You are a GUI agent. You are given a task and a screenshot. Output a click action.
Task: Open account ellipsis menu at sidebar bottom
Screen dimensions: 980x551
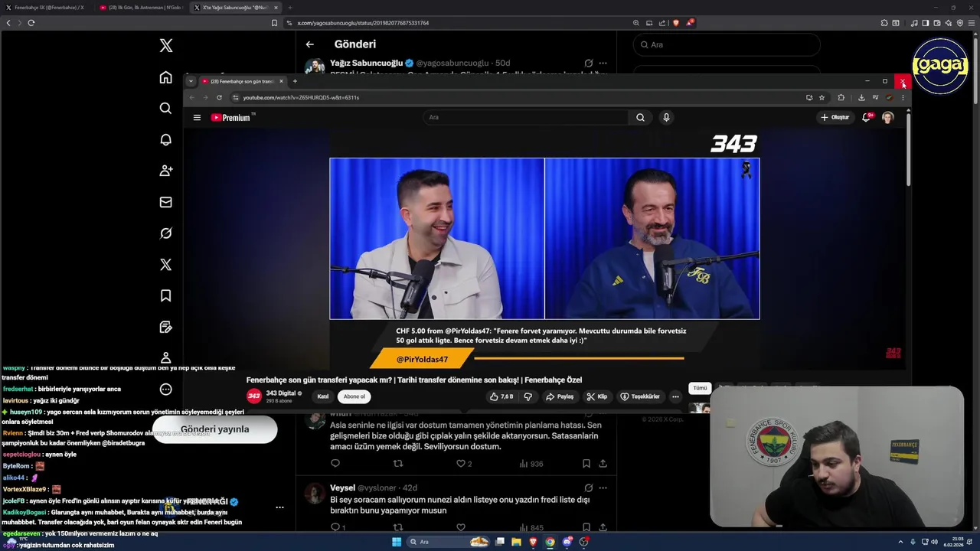tap(279, 507)
